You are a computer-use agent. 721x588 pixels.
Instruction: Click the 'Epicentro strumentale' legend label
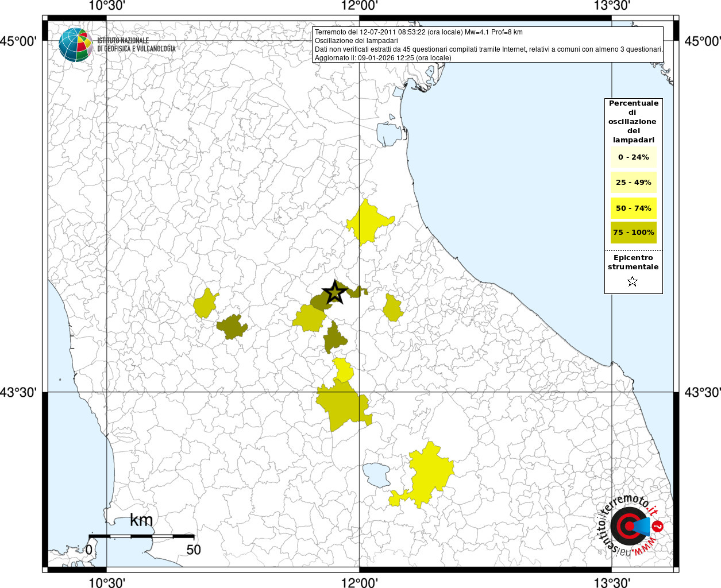[x=633, y=262]
